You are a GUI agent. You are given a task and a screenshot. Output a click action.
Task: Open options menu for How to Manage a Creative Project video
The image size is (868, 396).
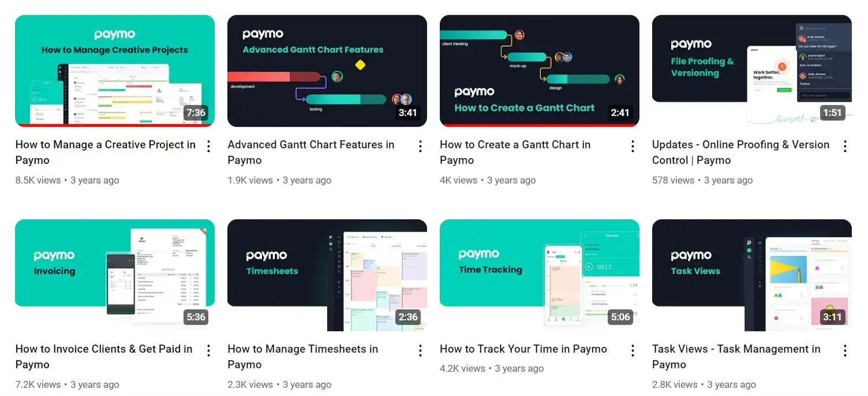click(208, 146)
